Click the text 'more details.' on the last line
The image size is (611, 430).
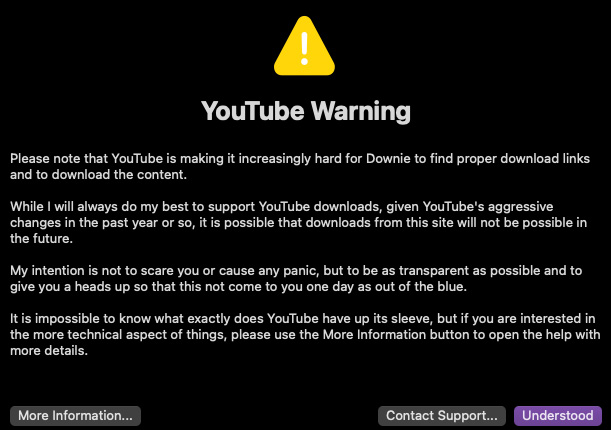(x=49, y=351)
